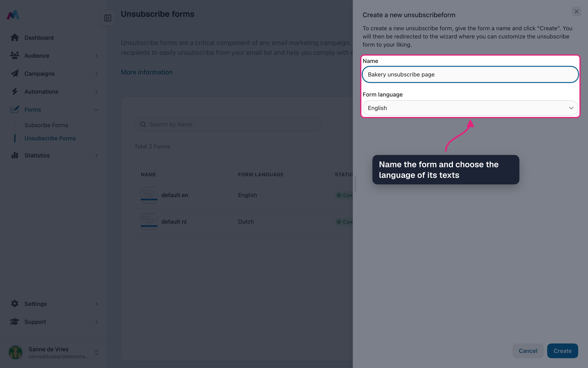Click the Settings gear icon
This screenshot has width=588, height=368.
(14, 304)
